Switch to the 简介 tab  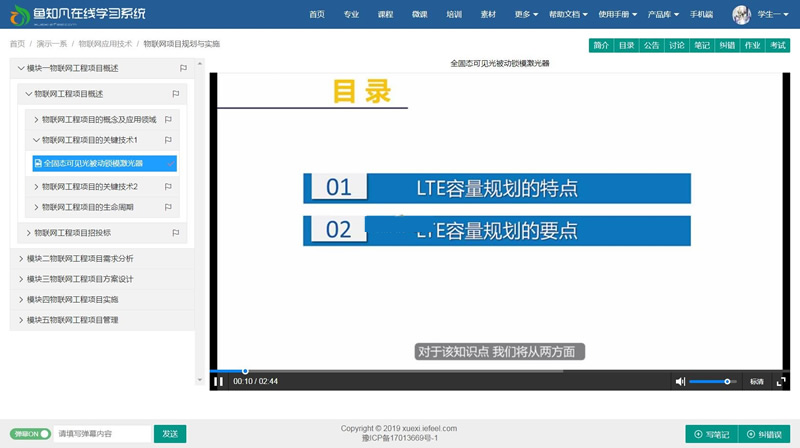pos(601,45)
